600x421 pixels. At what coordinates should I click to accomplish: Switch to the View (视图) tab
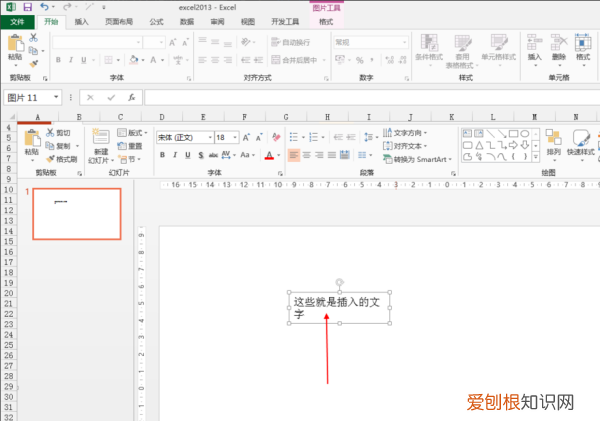pyautogui.click(x=248, y=22)
